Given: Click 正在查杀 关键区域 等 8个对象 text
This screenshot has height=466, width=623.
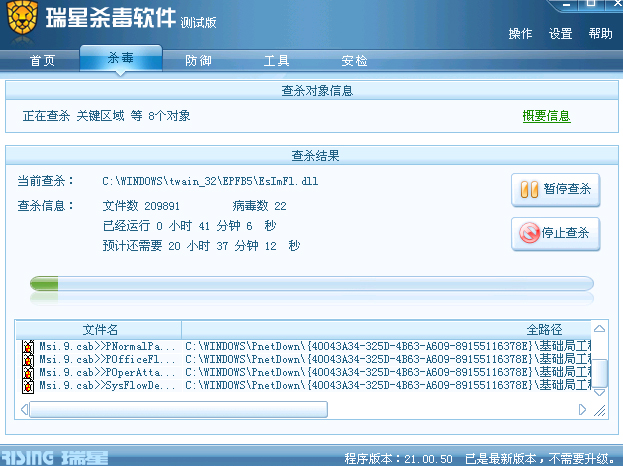Looking at the screenshot, I should click(106, 116).
